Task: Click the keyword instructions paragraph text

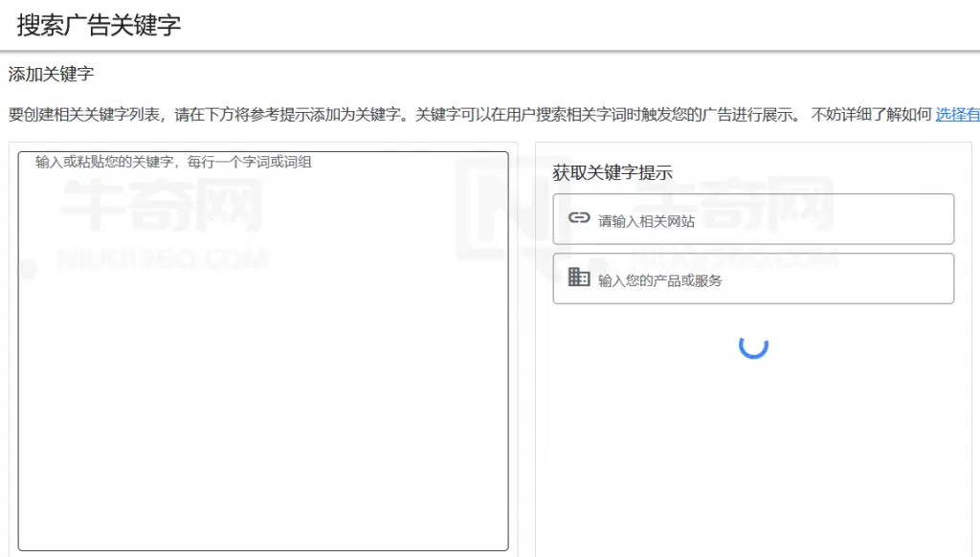Action: coord(471,115)
